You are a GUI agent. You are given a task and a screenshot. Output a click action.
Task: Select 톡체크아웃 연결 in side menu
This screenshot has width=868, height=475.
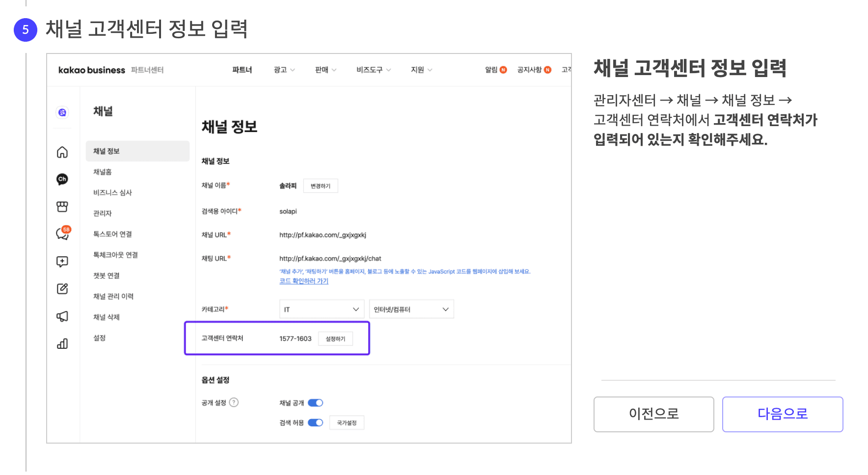[115, 255]
